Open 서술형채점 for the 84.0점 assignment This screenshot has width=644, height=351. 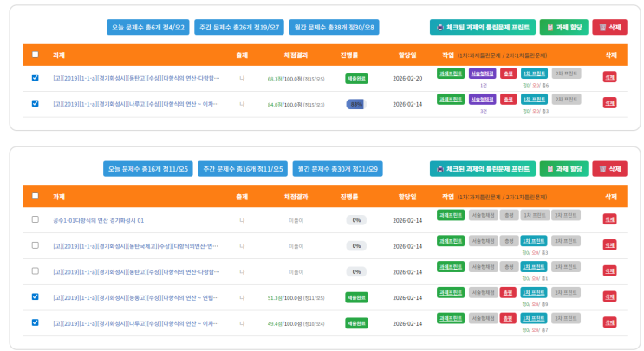tap(483, 100)
